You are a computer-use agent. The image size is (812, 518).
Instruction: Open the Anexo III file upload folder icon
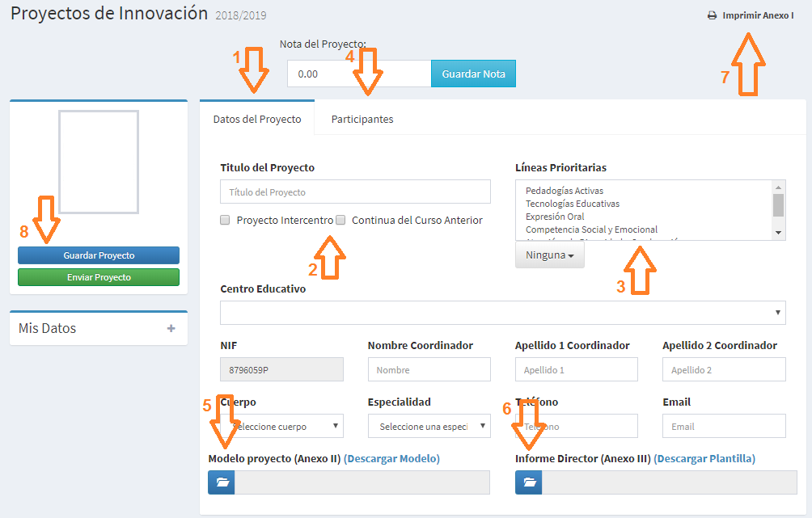(x=528, y=482)
